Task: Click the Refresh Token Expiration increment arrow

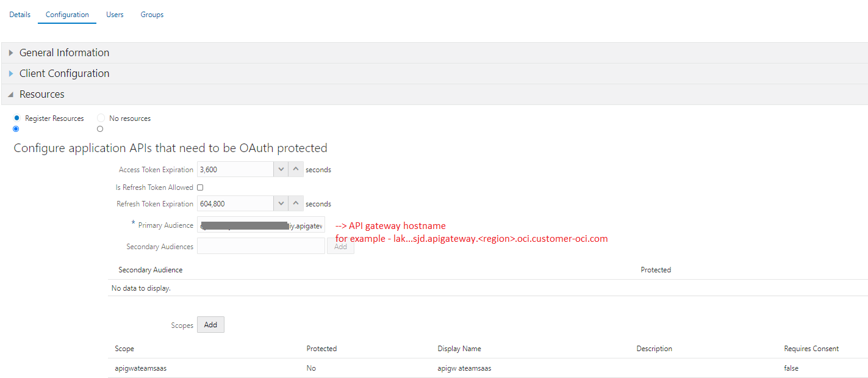Action: pyautogui.click(x=296, y=203)
